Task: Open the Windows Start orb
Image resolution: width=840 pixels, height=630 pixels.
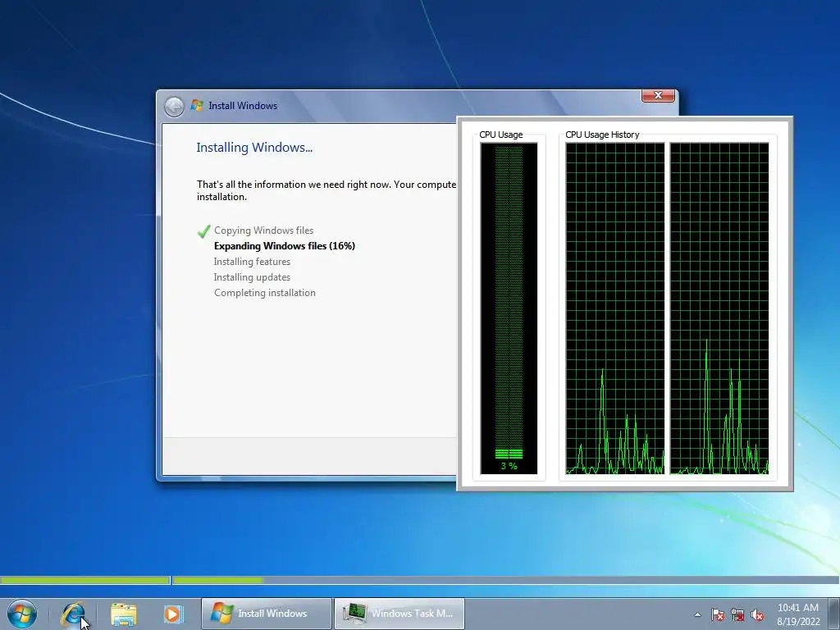Action: coord(22,614)
